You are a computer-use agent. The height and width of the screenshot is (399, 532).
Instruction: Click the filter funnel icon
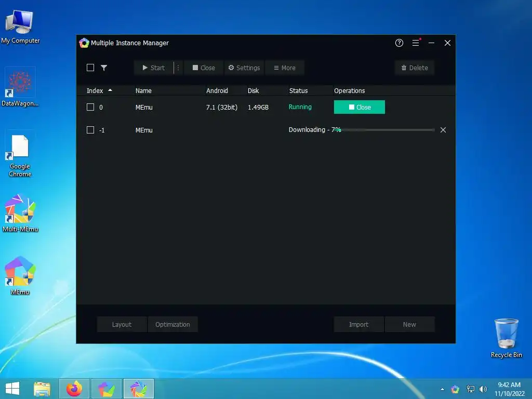pyautogui.click(x=104, y=68)
